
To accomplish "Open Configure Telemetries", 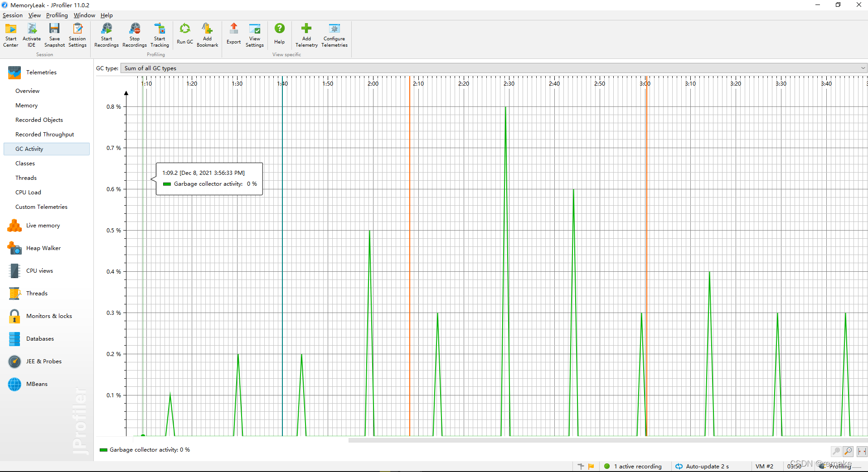I will point(335,35).
